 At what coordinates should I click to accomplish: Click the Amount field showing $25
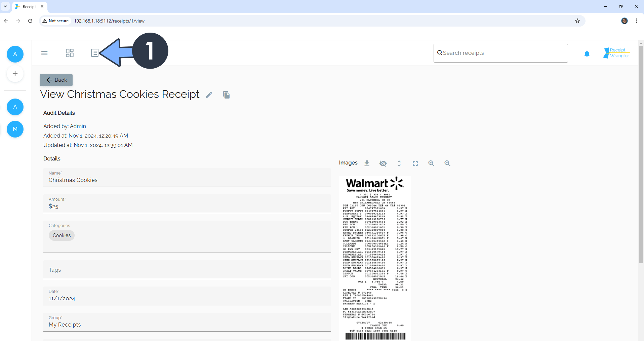(187, 204)
